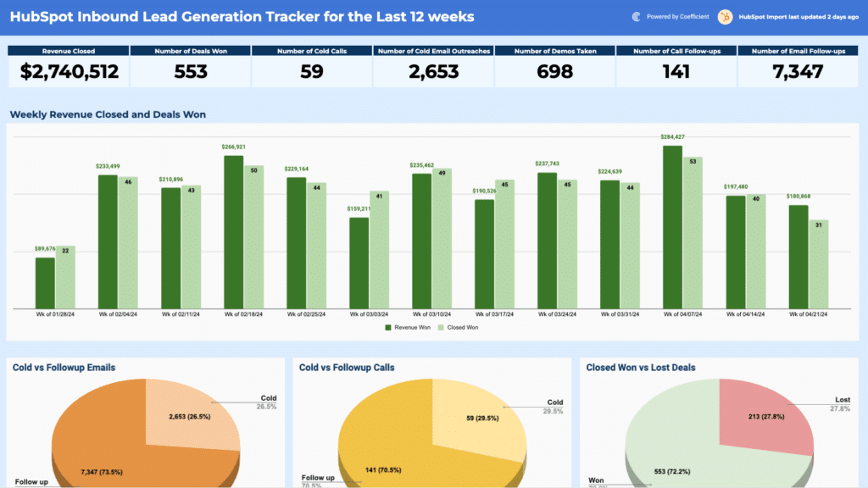Click the Revenue Won bar for Wk of 04/07/24
Image resolution: width=868 pixels, height=488 pixels.
pos(672,227)
